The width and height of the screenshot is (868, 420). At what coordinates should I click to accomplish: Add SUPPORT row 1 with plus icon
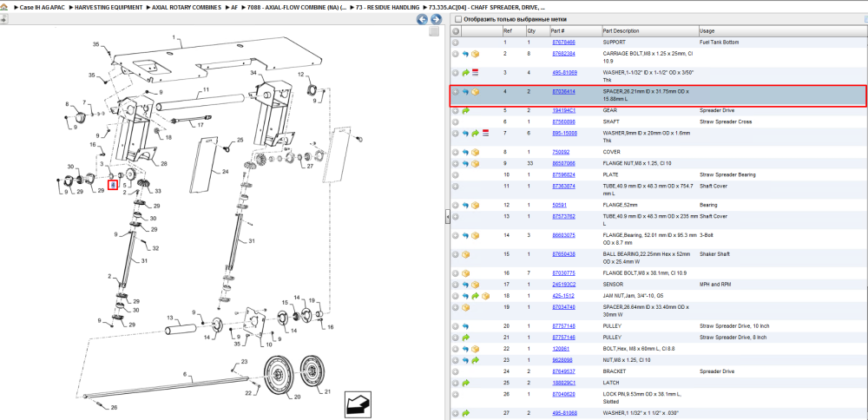coord(455,42)
